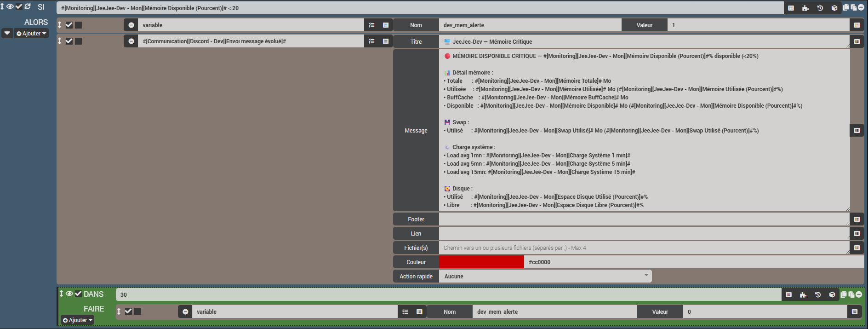The height and width of the screenshot is (329, 868).
Task: Open the down-arrow menu left of ALORS Ajouter
Action: point(7,33)
